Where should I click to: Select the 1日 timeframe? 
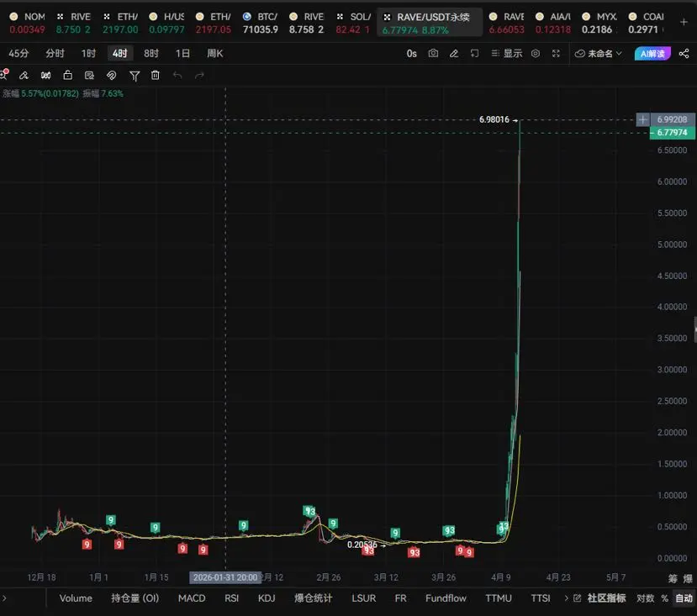coord(182,53)
